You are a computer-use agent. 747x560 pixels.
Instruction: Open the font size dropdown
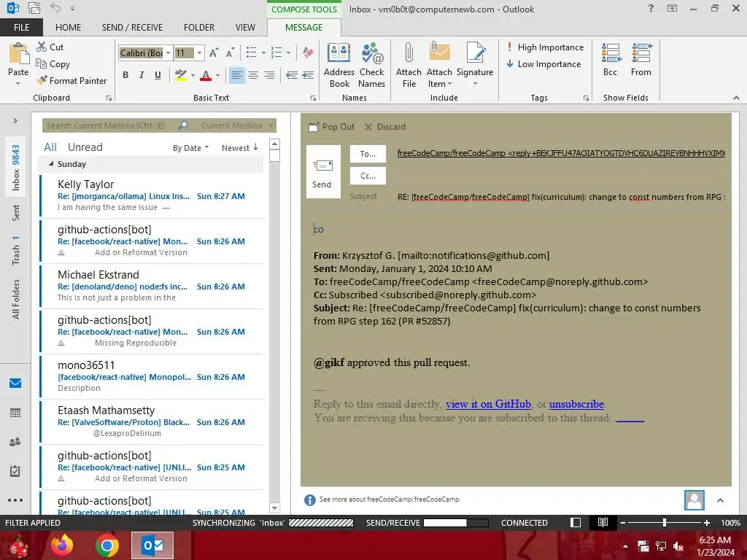(x=200, y=52)
